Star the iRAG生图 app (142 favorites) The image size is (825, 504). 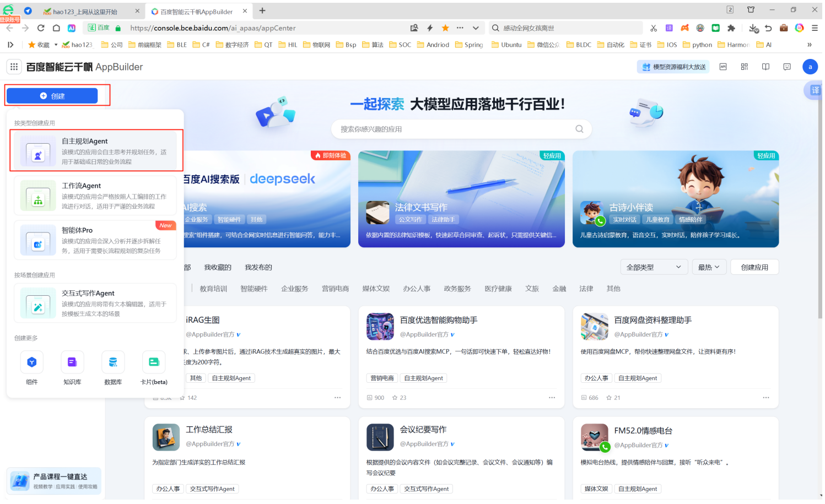(x=182, y=398)
